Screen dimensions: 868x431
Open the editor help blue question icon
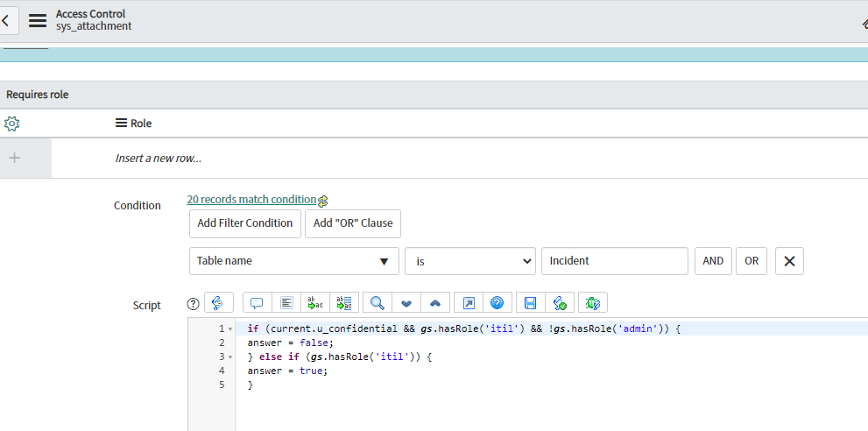[498, 302]
